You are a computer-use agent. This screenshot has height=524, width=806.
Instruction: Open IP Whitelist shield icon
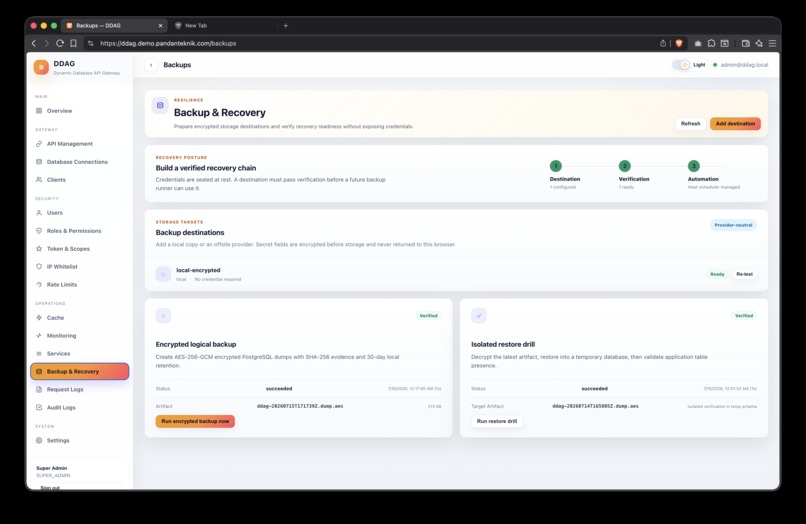[39, 267]
